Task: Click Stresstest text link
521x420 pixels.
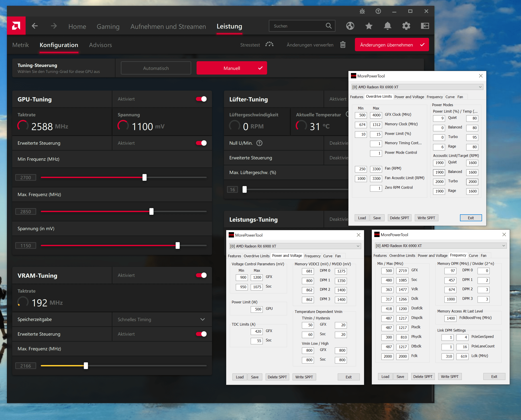Action: [250, 45]
